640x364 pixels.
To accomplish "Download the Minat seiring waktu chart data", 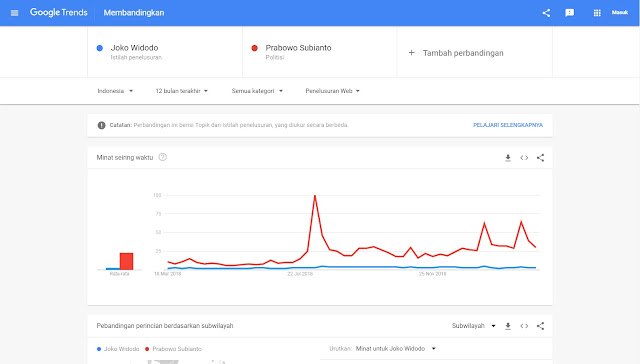I will coord(508,158).
